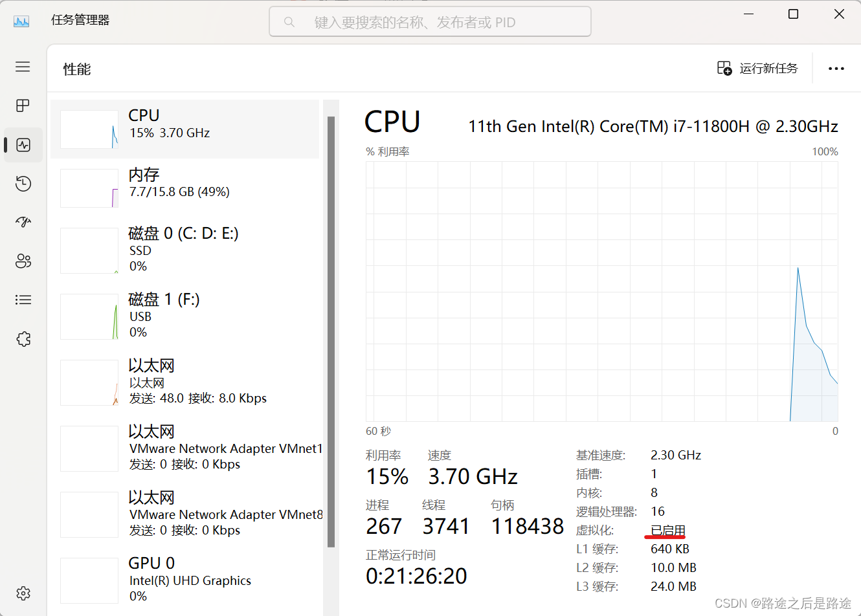The height and width of the screenshot is (616, 861).
Task: Open the Details list page icon
Action: click(23, 300)
